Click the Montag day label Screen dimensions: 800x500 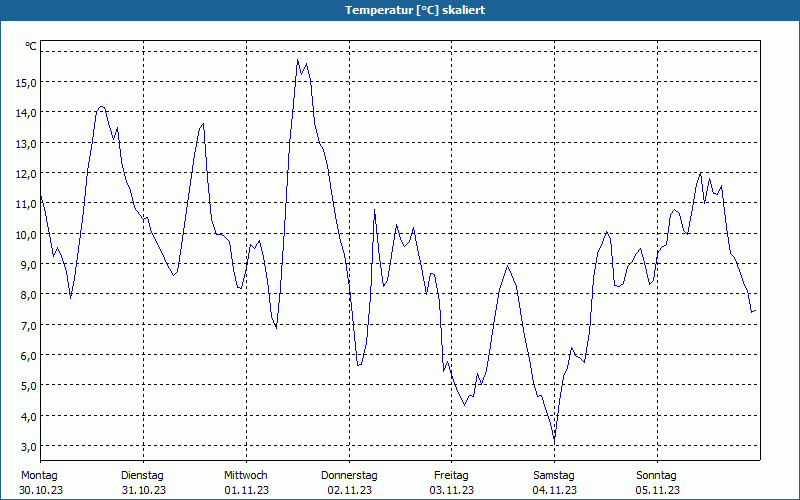pyautogui.click(x=39, y=476)
